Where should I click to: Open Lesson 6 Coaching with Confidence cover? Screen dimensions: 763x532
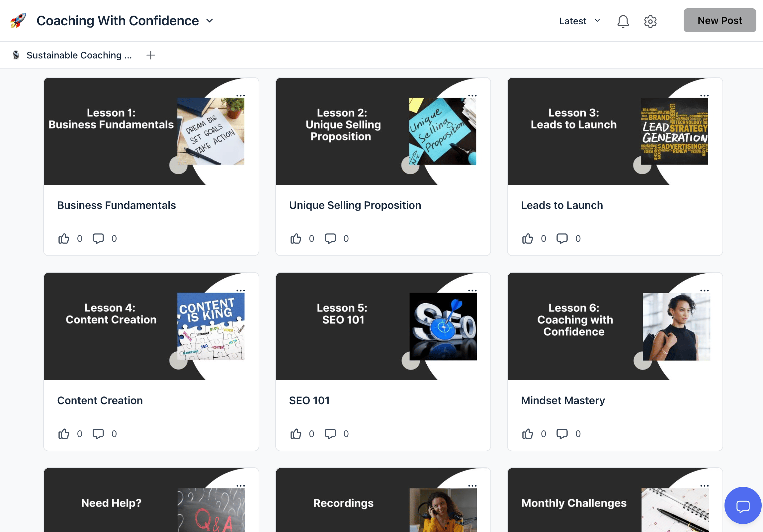[x=615, y=327]
